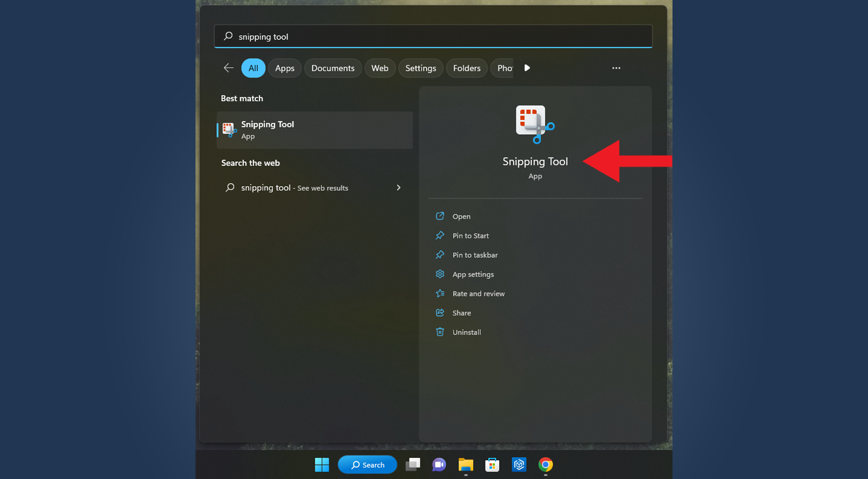This screenshot has height=479, width=868.
Task: Open the Windows Start menu
Action: click(x=322, y=465)
